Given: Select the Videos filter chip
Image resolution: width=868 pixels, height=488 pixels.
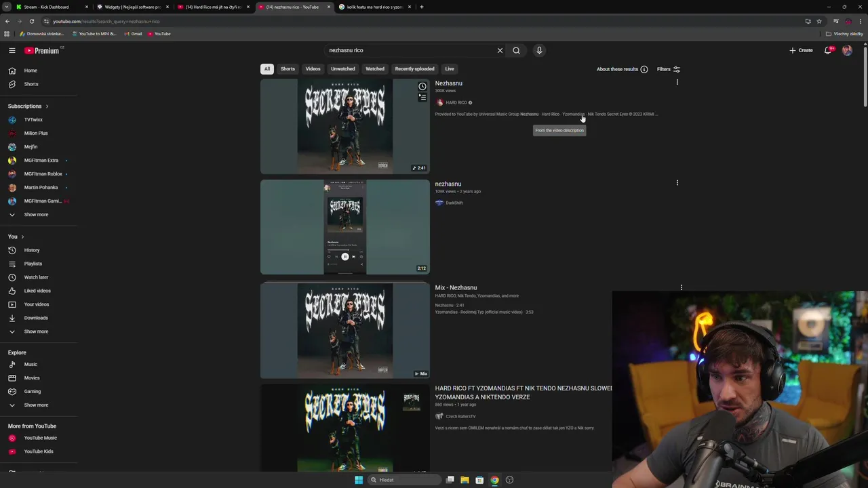Looking at the screenshot, I should click(313, 69).
